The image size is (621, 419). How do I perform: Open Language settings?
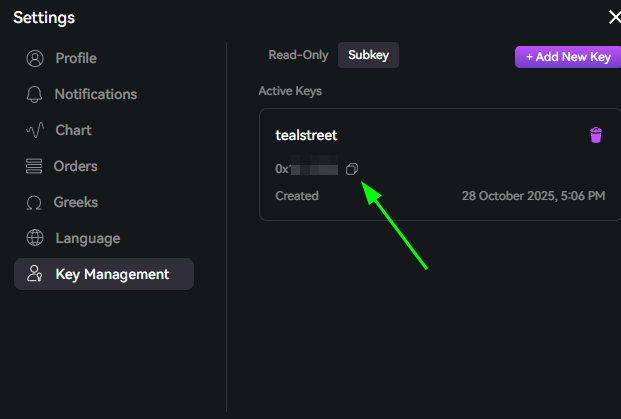point(87,238)
